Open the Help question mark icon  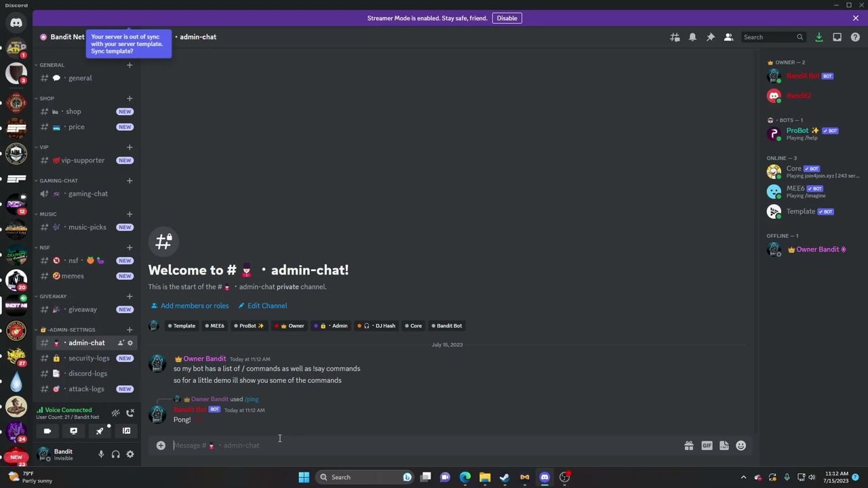pos(855,37)
